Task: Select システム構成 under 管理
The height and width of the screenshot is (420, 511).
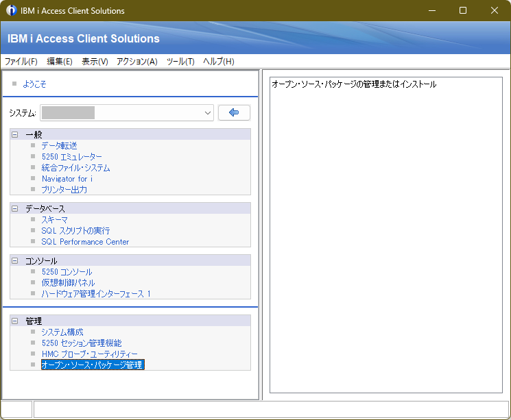Action: [62, 332]
